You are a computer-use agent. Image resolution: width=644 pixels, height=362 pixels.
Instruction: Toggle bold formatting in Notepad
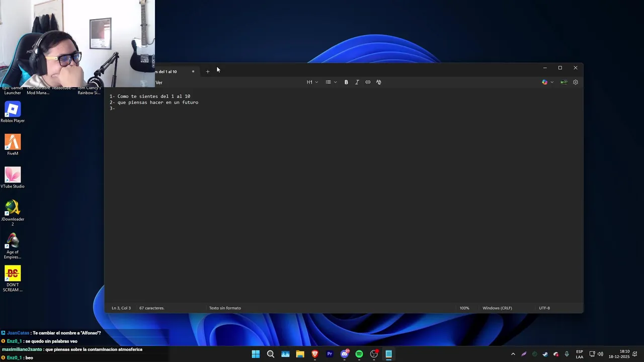pos(346,82)
